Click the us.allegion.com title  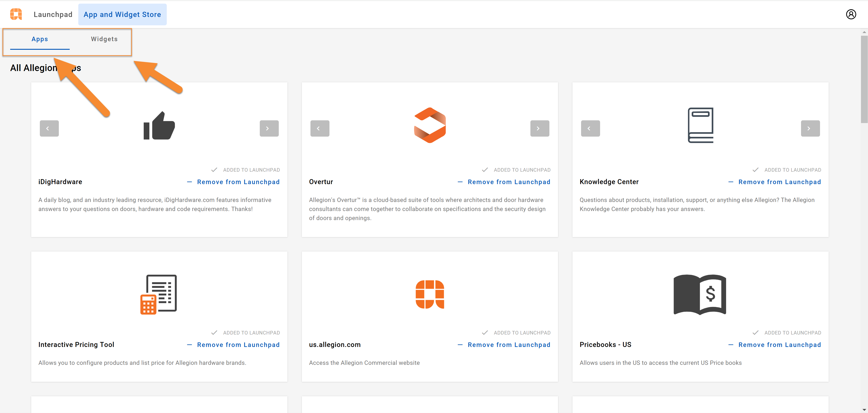(335, 345)
